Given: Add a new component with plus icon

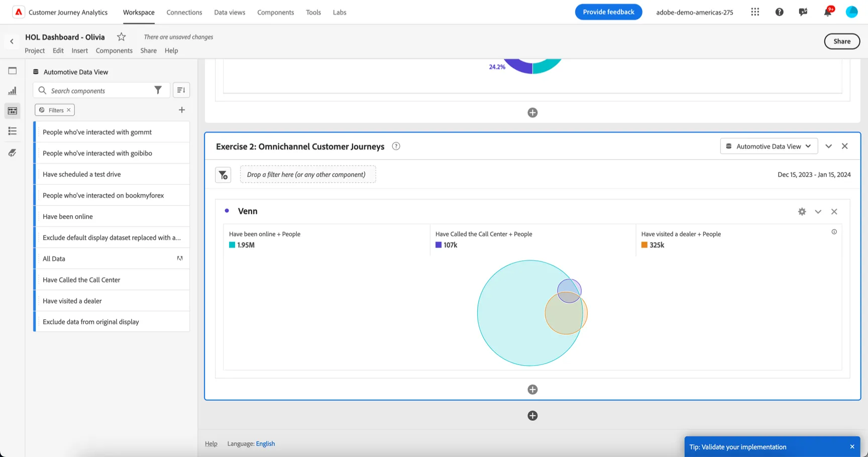Looking at the screenshot, I should (182, 110).
